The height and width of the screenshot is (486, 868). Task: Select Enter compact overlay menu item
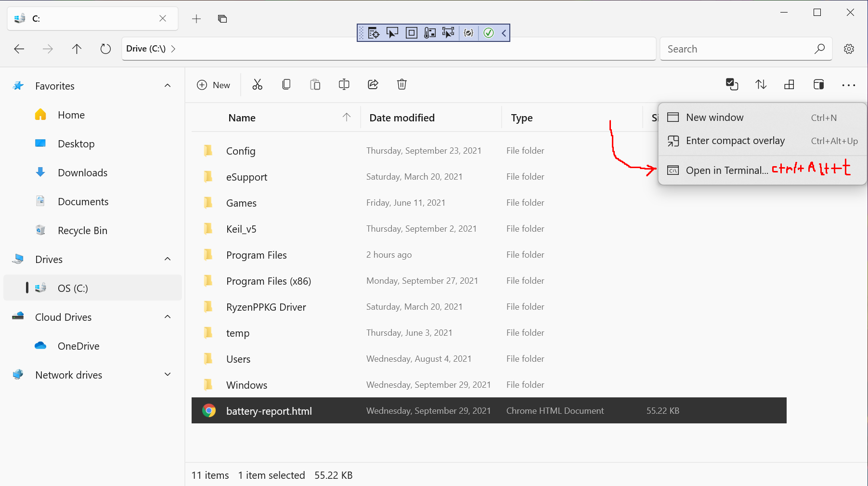tap(763, 141)
